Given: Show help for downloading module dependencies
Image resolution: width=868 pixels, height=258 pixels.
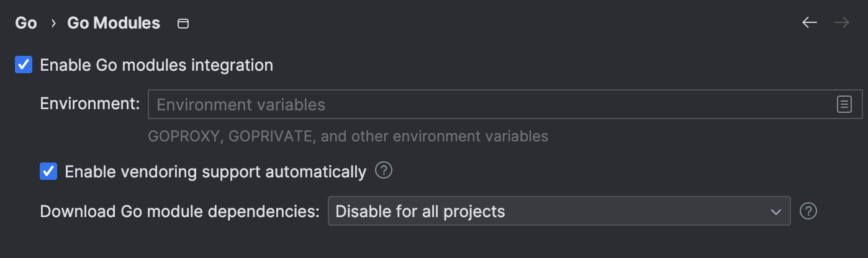Looking at the screenshot, I should point(808,211).
